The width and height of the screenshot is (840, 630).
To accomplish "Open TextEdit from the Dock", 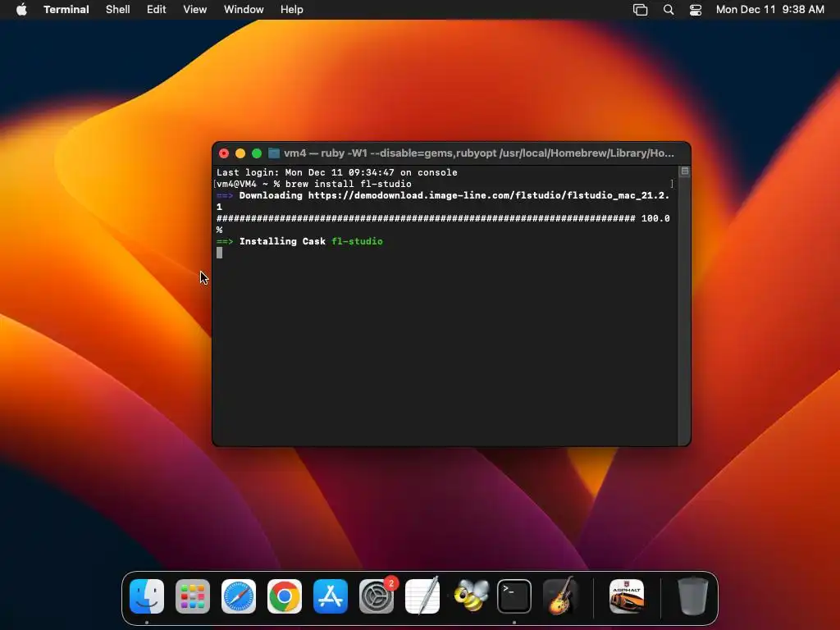I will tap(422, 596).
